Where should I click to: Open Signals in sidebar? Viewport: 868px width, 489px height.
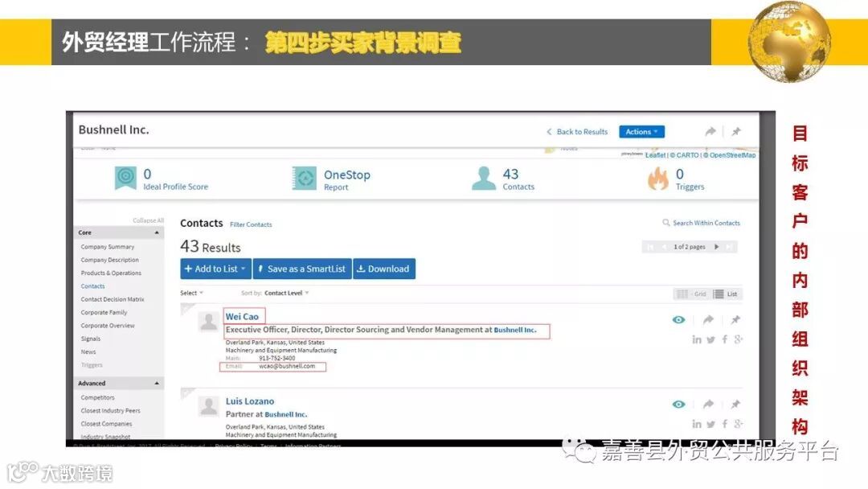point(91,339)
